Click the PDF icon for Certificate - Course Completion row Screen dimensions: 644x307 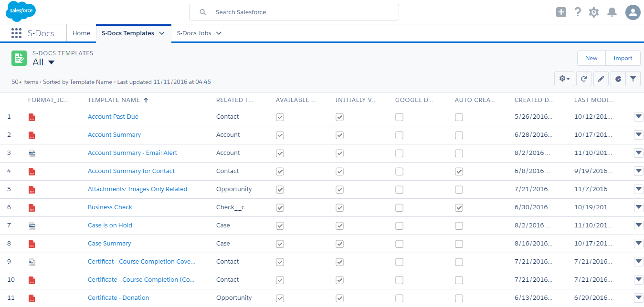[32, 280]
